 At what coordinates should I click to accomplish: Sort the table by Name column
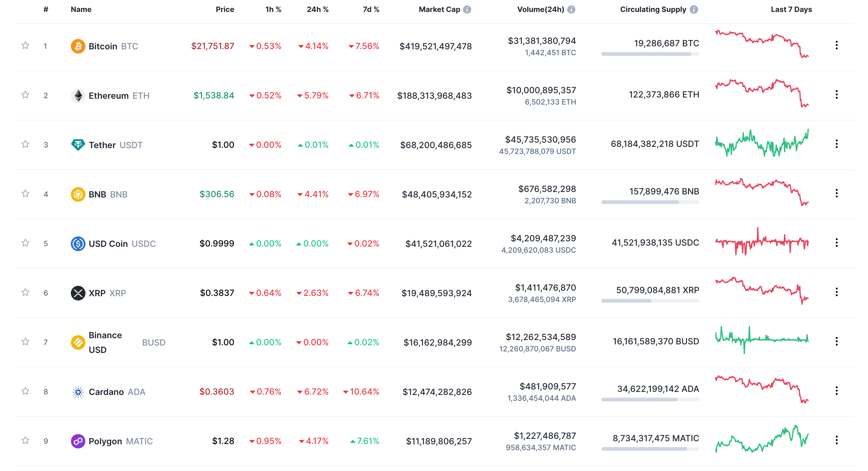click(x=81, y=10)
